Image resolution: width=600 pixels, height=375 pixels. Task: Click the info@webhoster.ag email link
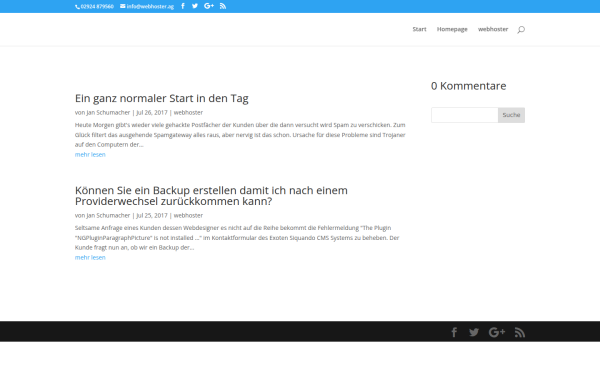tap(147, 7)
